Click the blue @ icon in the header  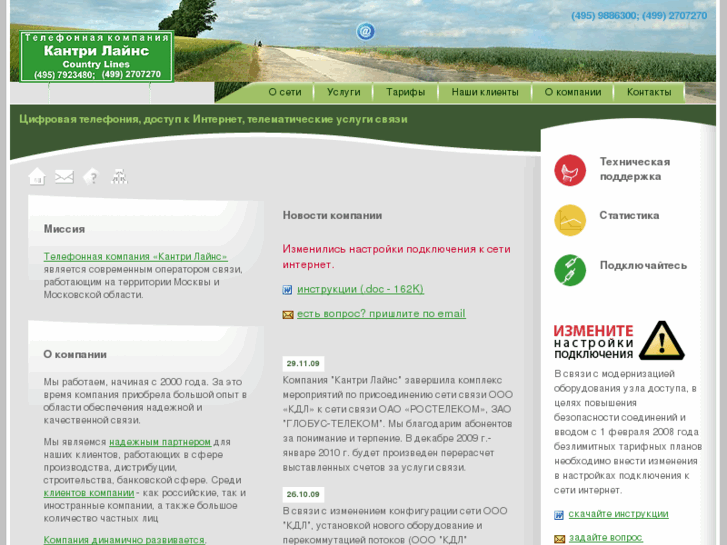pyautogui.click(x=365, y=32)
